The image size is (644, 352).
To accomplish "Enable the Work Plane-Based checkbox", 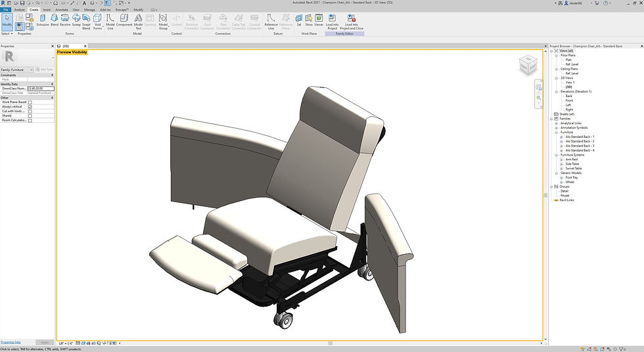I will (30, 102).
